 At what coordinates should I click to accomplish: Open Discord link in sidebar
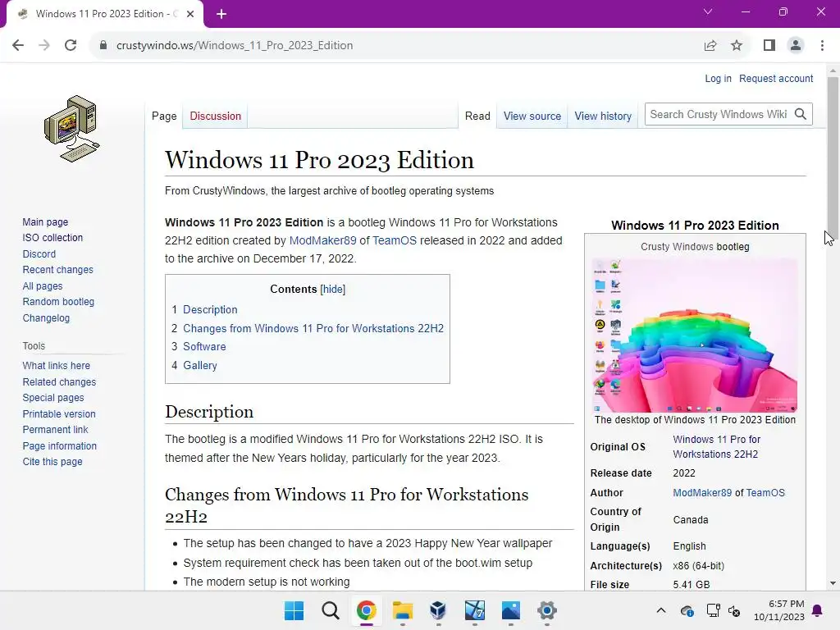pyautogui.click(x=39, y=254)
